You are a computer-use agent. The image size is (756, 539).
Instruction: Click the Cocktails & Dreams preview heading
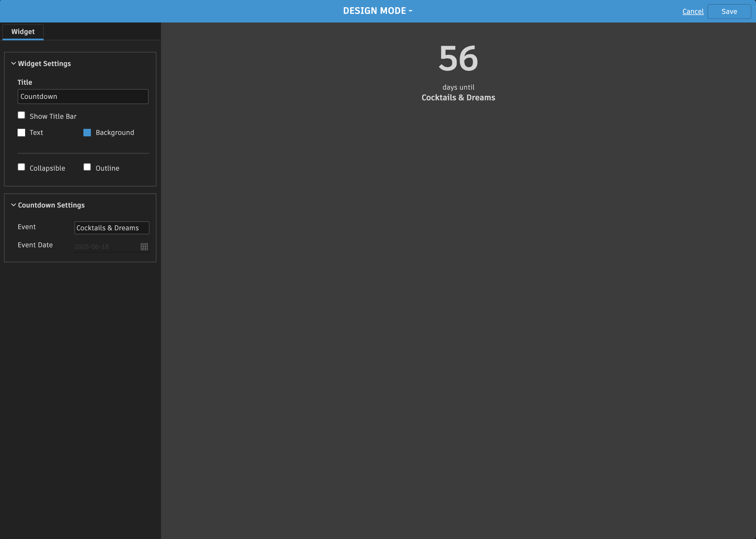pos(458,98)
